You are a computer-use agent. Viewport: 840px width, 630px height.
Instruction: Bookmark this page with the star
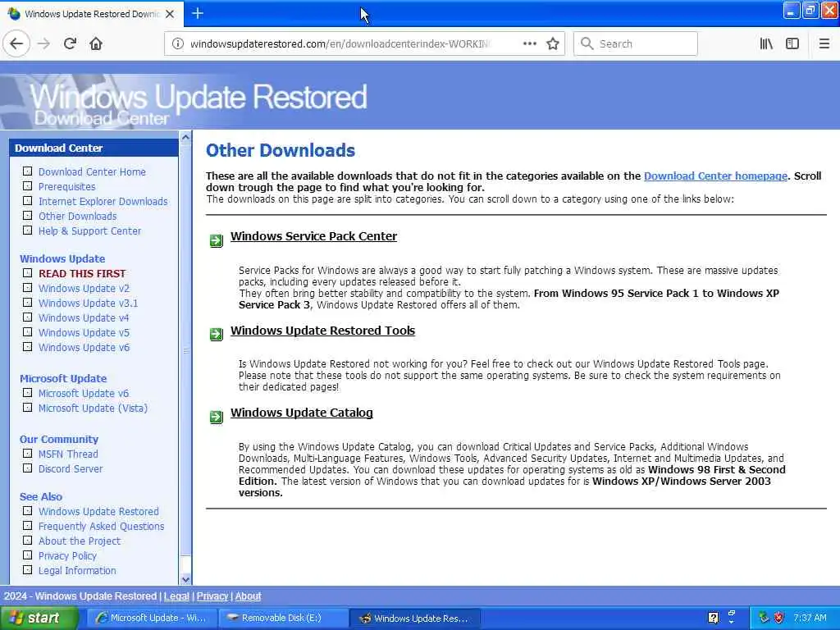tap(552, 43)
